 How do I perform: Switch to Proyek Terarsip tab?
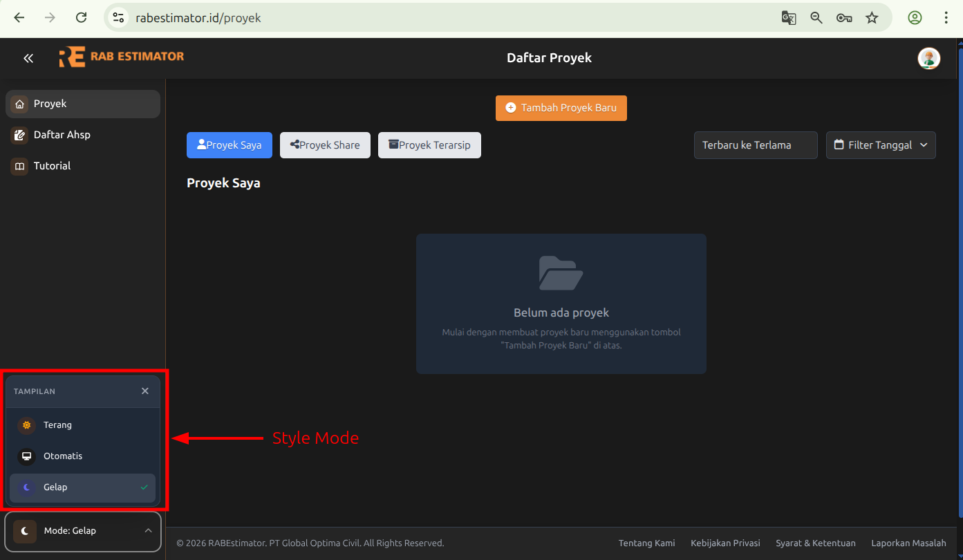click(429, 145)
